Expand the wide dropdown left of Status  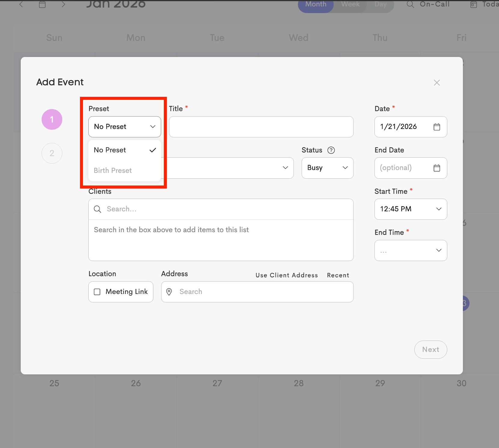click(x=228, y=168)
